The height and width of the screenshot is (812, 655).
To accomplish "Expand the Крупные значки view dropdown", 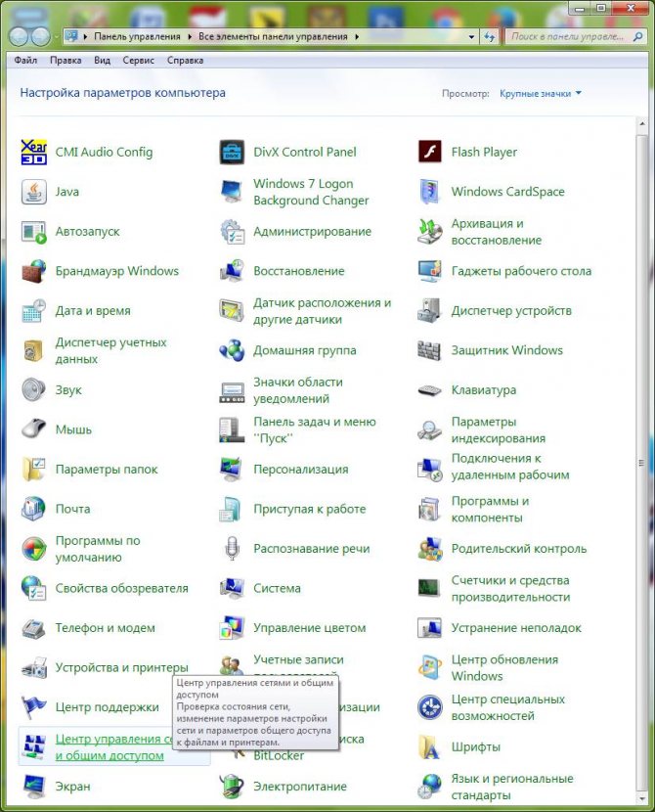I will click(x=541, y=94).
